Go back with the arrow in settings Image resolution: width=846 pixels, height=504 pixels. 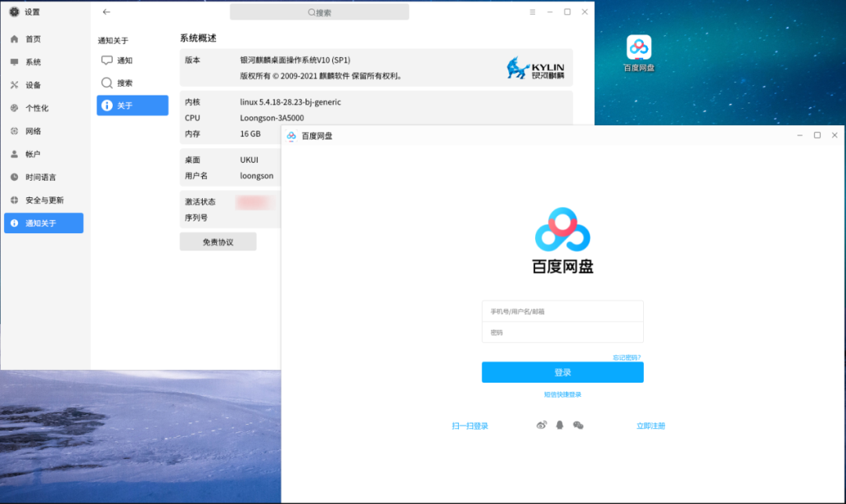point(106,12)
